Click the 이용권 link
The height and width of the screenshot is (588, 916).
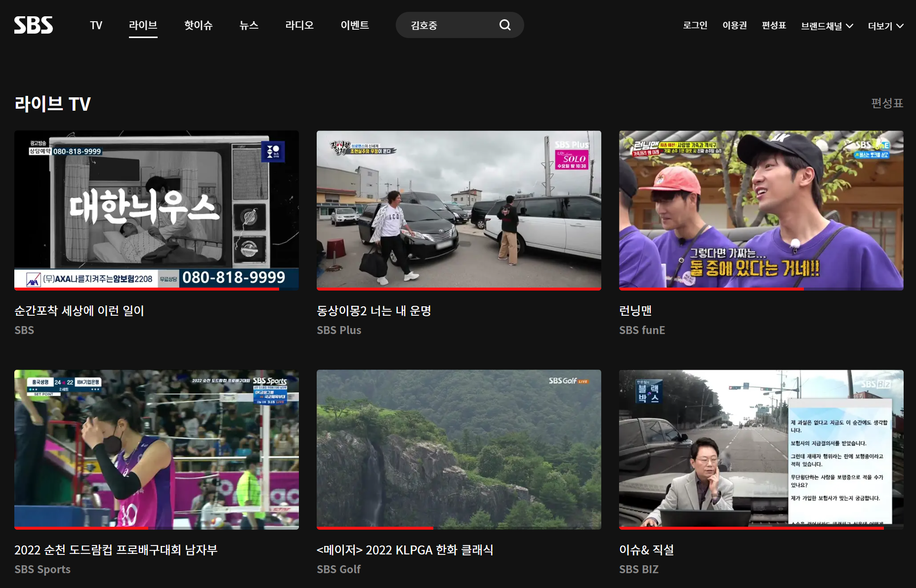click(734, 25)
